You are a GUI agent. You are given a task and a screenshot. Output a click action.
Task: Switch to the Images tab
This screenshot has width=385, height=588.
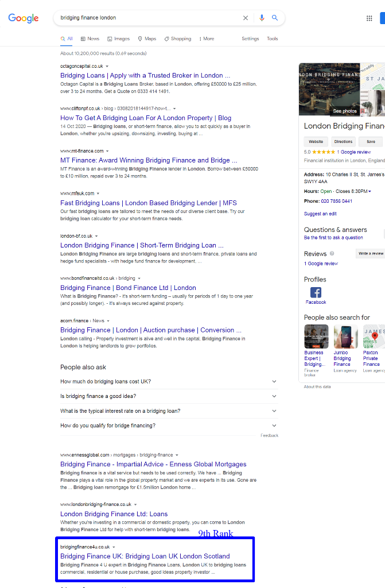point(118,38)
